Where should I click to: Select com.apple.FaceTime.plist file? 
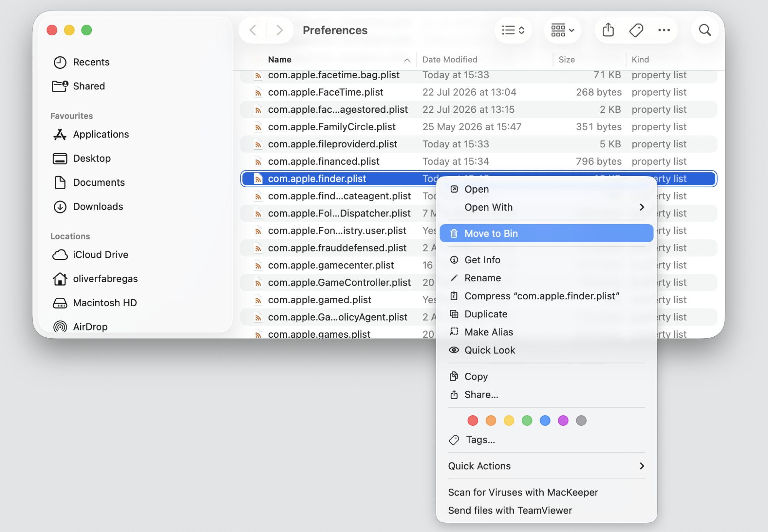(478, 92)
